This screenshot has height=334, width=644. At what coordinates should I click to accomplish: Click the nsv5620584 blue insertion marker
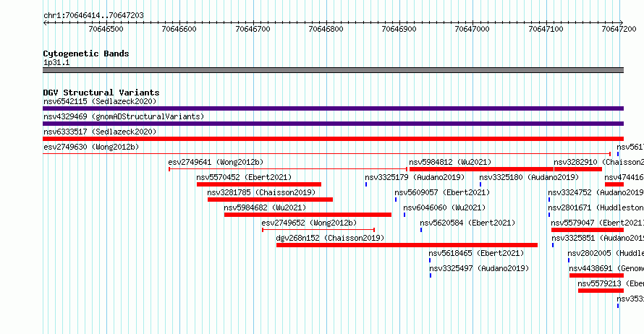pyautogui.click(x=421, y=230)
